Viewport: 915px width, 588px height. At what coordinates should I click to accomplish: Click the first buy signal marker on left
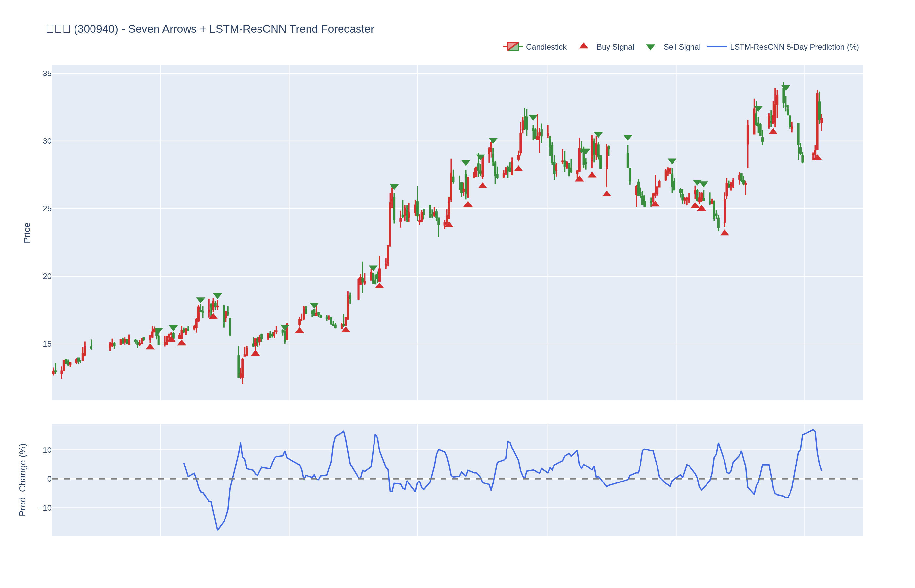tap(150, 347)
